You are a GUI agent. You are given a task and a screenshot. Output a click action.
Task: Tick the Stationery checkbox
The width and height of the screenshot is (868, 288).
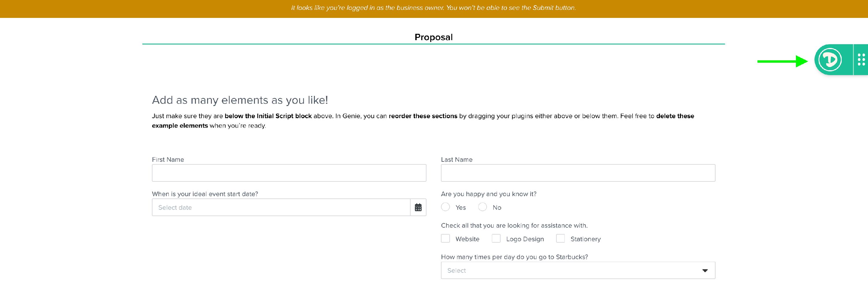[x=560, y=239]
